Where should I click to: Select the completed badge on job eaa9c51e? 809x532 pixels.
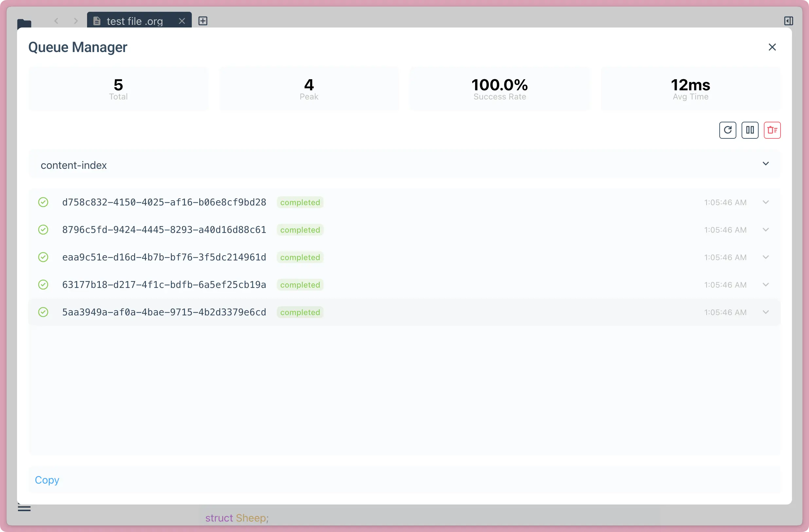click(x=300, y=257)
